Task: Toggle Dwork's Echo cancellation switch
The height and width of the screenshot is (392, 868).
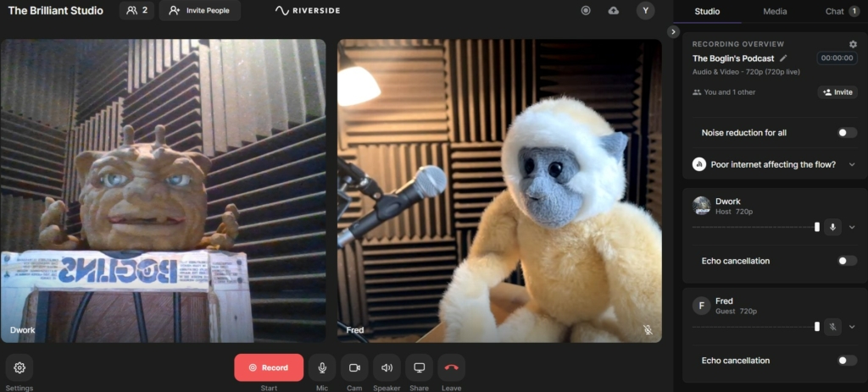Action: 847,261
